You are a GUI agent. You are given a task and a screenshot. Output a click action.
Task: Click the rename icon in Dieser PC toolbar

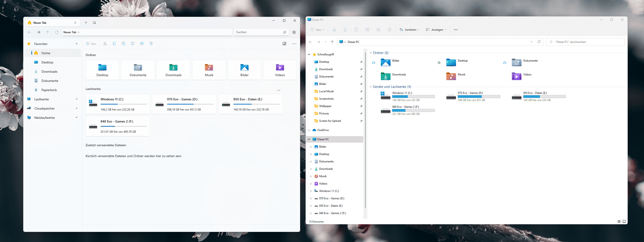pyautogui.click(x=367, y=30)
